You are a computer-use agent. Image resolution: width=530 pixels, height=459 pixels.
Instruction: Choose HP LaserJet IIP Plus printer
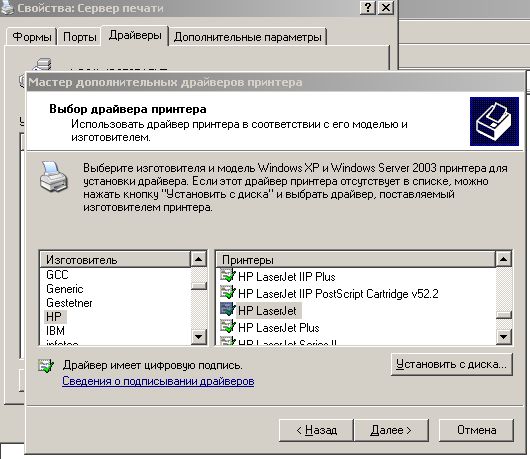tap(287, 277)
